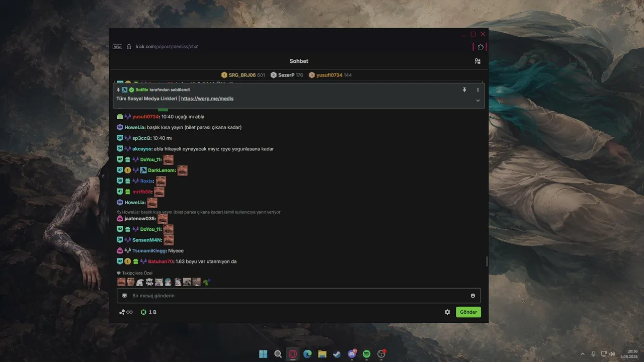Screen dimensions: 644x362
Task: Click DarkLenom username in chat
Action: point(162,170)
